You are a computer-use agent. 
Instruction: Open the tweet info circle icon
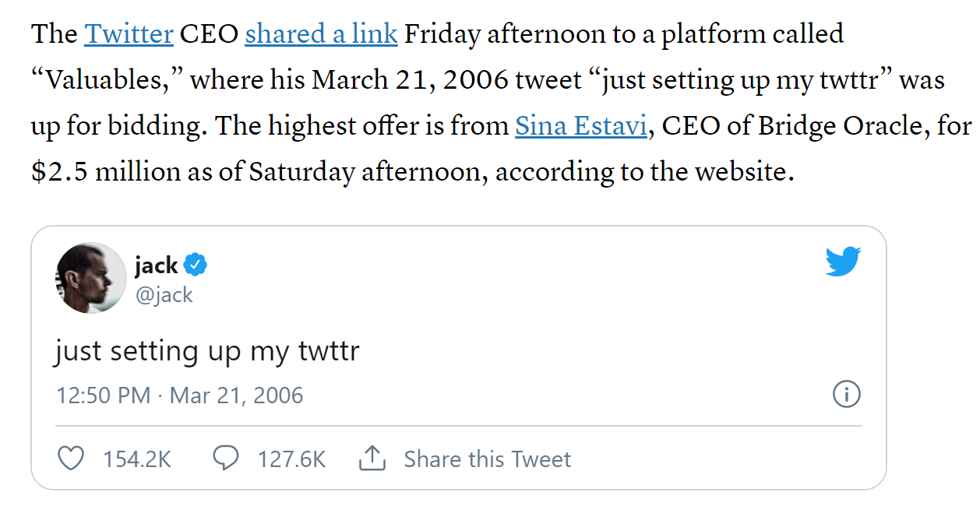pos(846,394)
